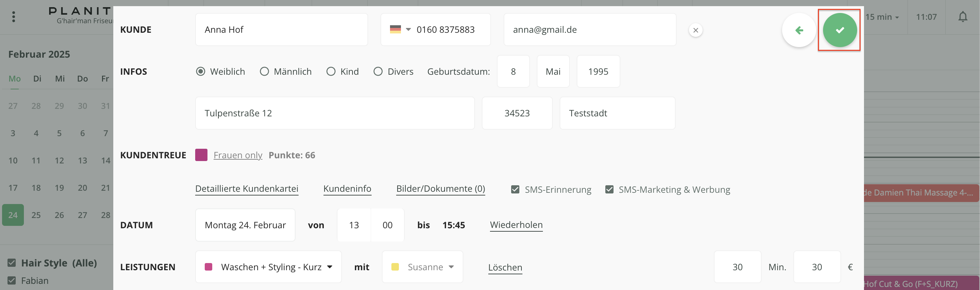
Task: Open German flag country code selector
Action: tap(400, 29)
